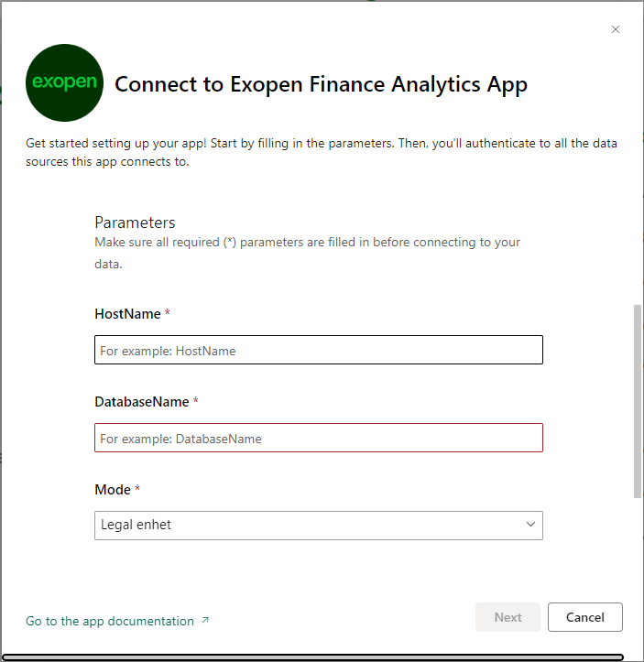Click the green Exopen logo
The width and height of the screenshot is (644, 662).
64,83
